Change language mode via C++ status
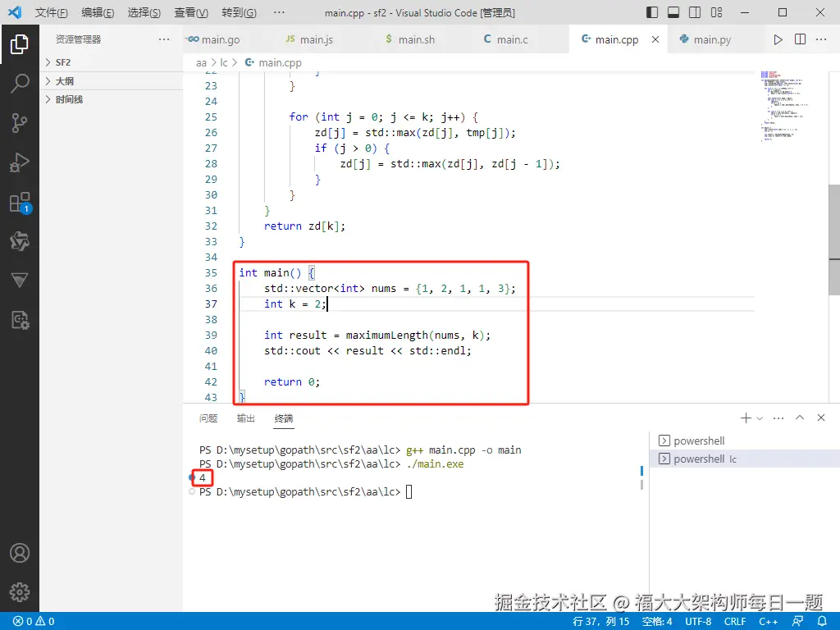Viewport: 840px width, 630px height. (768, 622)
